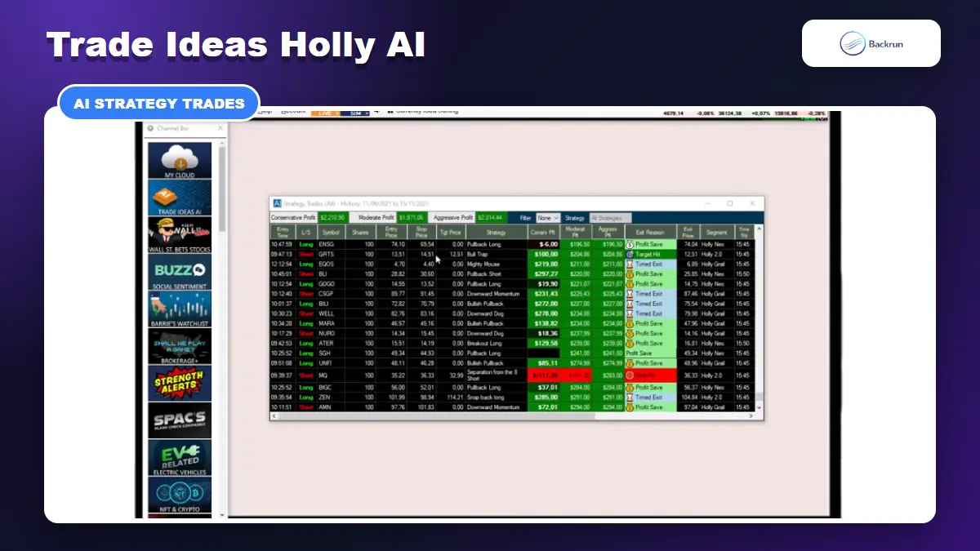
Task: Select the ATER symbol cell
Action: [330, 343]
